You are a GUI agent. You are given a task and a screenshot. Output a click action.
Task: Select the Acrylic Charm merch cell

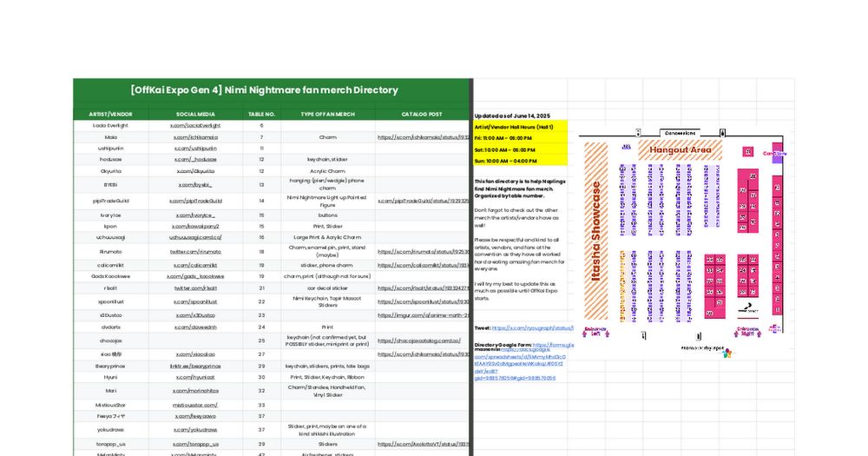[x=328, y=171]
